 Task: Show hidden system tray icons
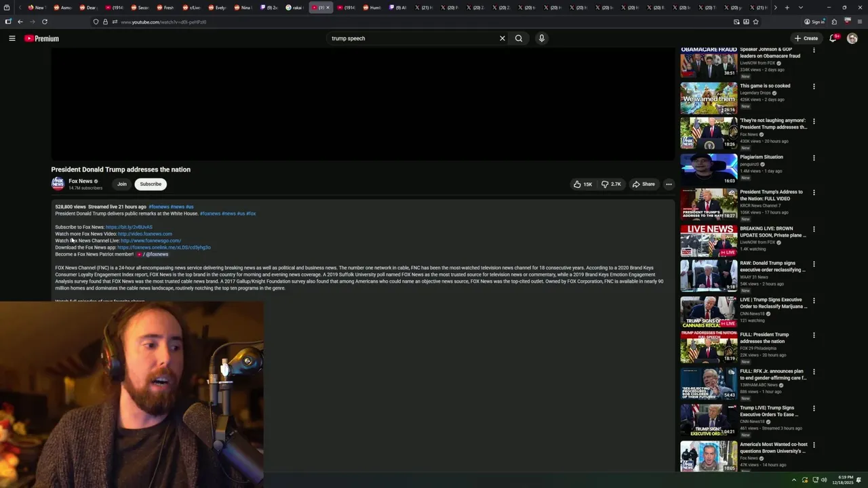click(x=794, y=480)
